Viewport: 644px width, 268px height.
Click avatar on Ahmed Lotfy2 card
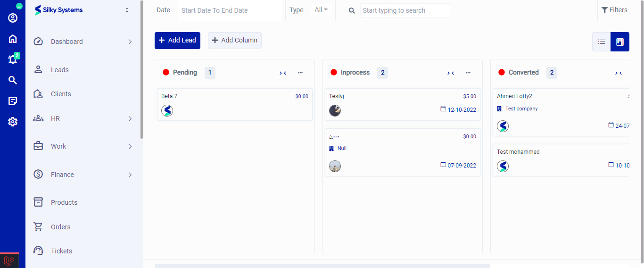tap(503, 126)
